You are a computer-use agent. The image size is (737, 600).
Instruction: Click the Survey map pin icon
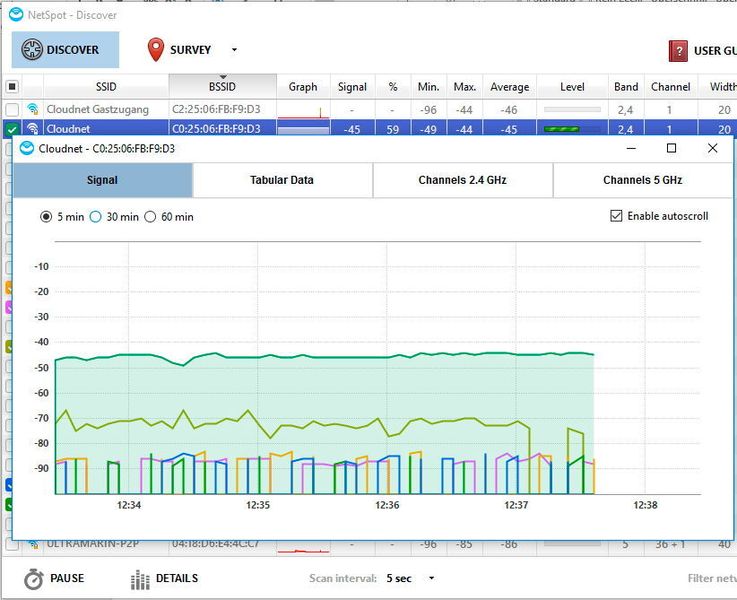pos(156,50)
